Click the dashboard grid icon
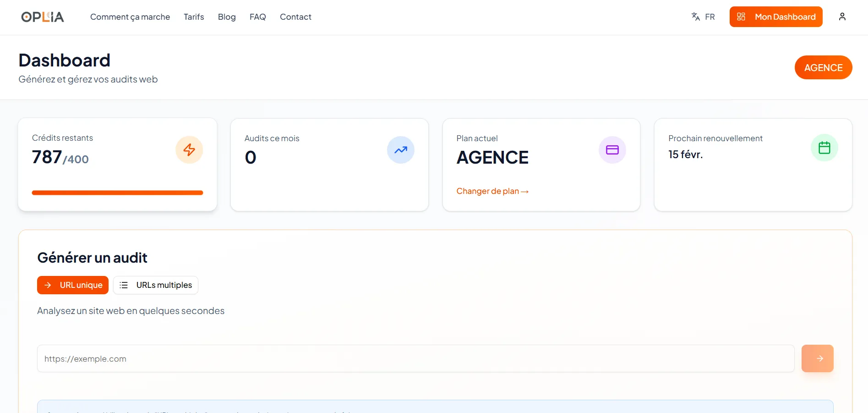868x413 pixels. coord(741,17)
